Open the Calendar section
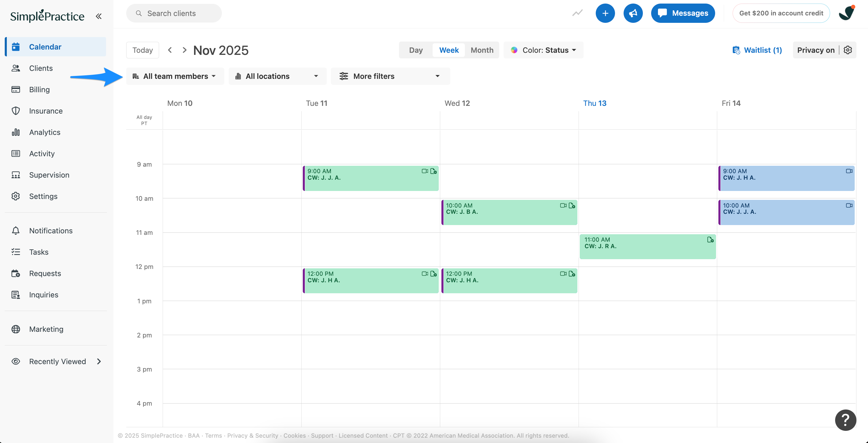Image resolution: width=868 pixels, height=443 pixels. 56,47
